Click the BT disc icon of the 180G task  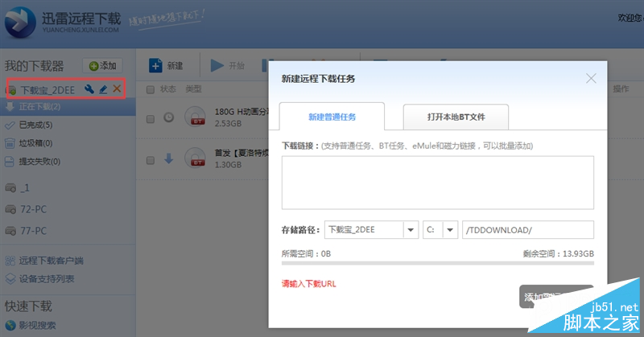[195, 116]
